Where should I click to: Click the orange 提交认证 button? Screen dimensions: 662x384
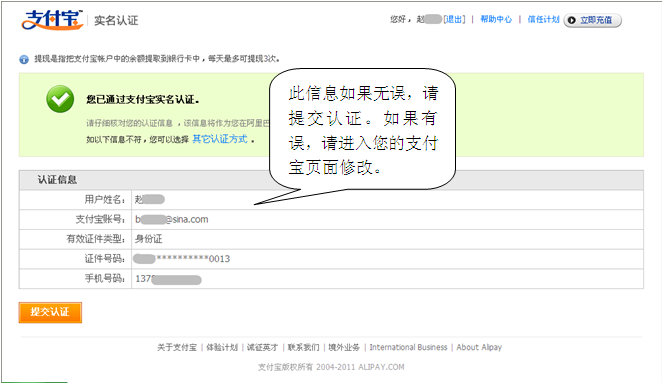click(x=50, y=312)
